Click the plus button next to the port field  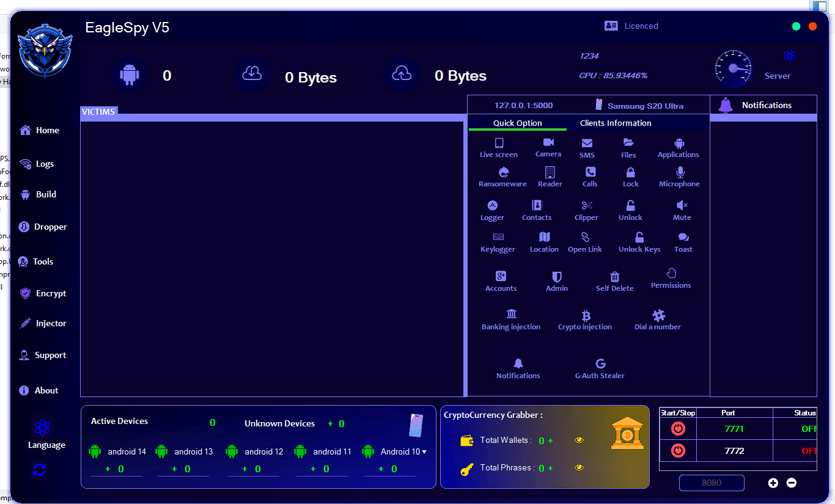point(773,483)
